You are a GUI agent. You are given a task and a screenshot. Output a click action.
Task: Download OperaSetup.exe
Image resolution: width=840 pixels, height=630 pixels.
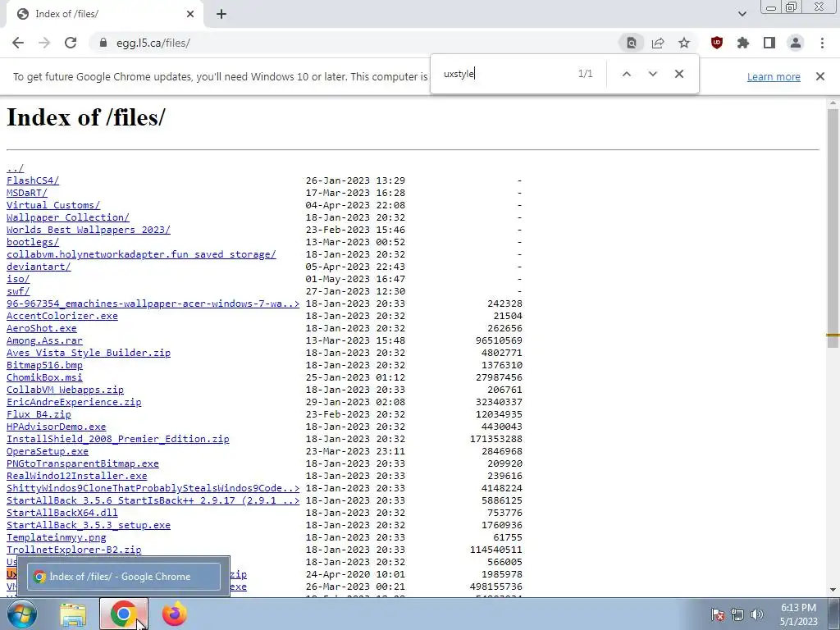[47, 452]
